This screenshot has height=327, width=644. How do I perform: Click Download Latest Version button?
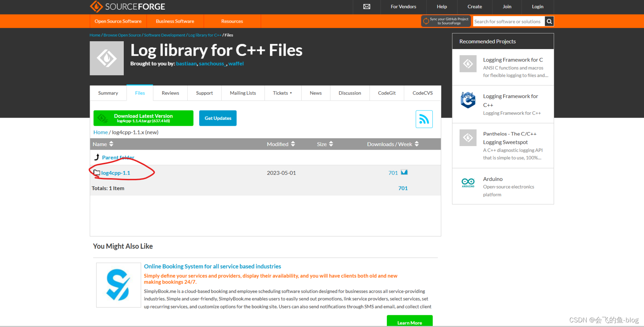pyautogui.click(x=143, y=118)
